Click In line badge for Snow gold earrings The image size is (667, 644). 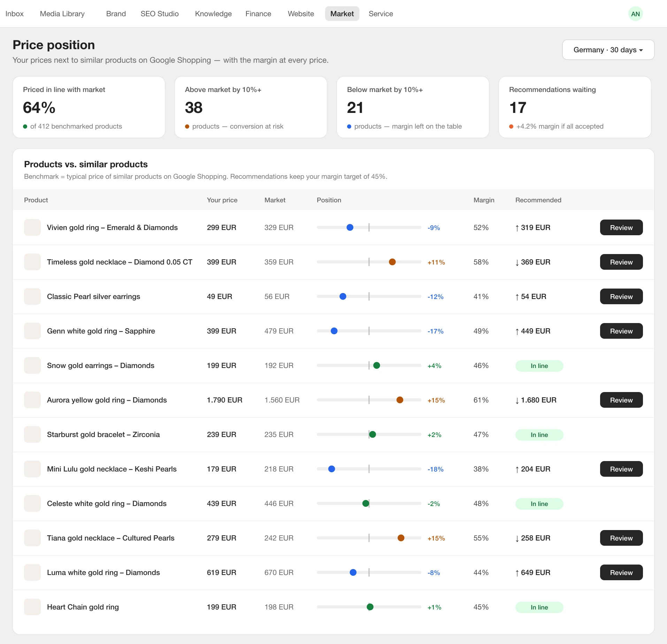539,366
